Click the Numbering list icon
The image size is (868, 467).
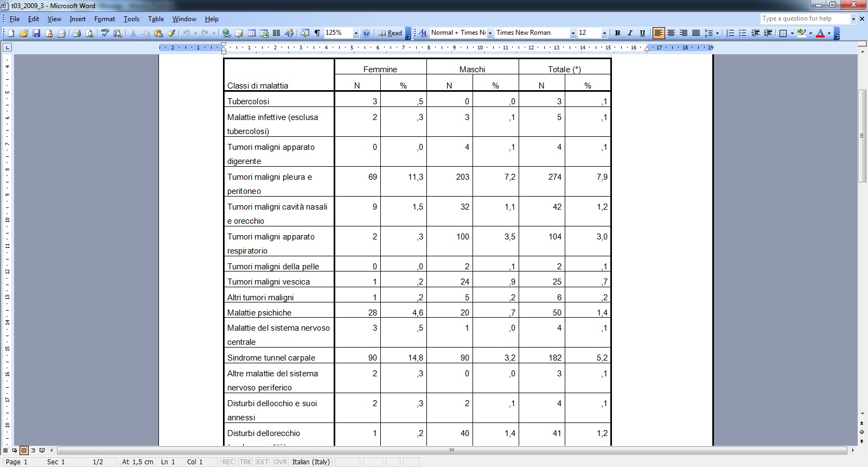click(730, 33)
